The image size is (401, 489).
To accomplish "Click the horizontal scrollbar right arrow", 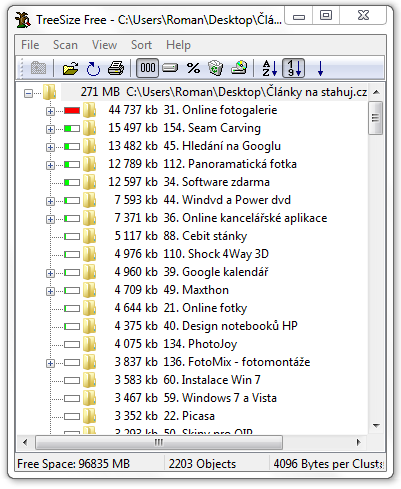I will click(x=359, y=442).
